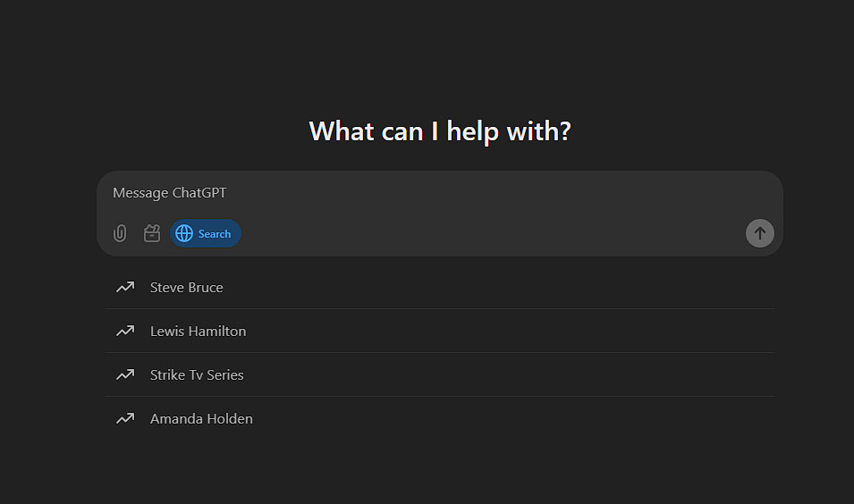Pick the Strike Tv Series suggestion
Screen dimensions: 854x504
point(440,374)
